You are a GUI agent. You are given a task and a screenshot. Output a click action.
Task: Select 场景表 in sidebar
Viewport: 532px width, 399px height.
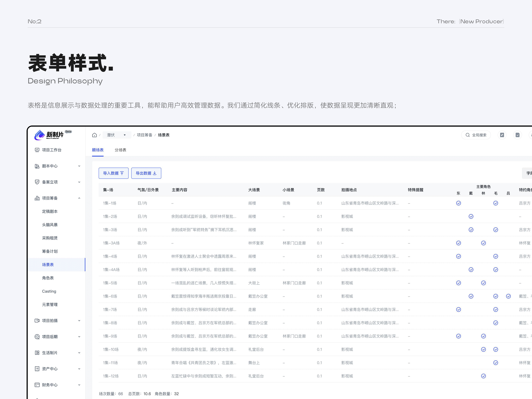pyautogui.click(x=57, y=265)
